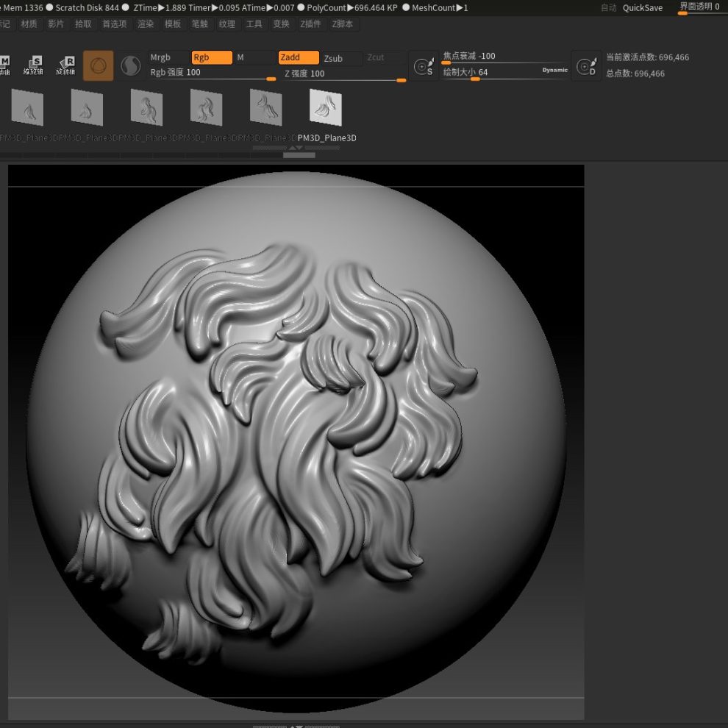Click the S brush size dial icon

click(424, 66)
